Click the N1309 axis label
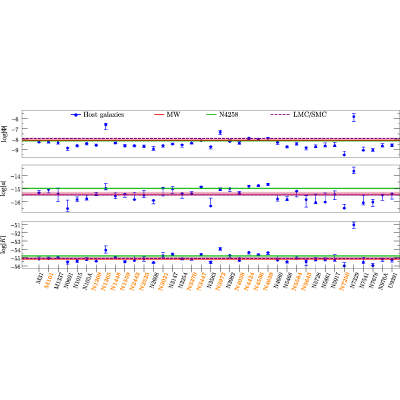 95,280
